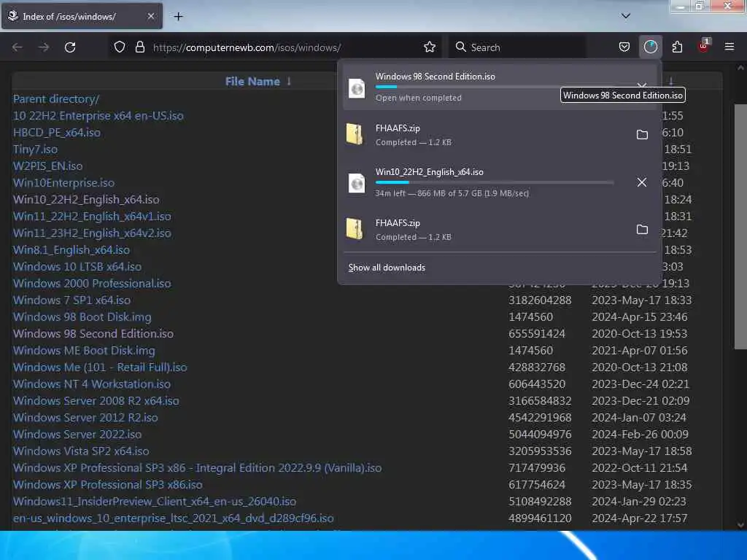Screen dimensions: 747x560
Task: Open the Parent directory/ link
Action: (x=55, y=99)
